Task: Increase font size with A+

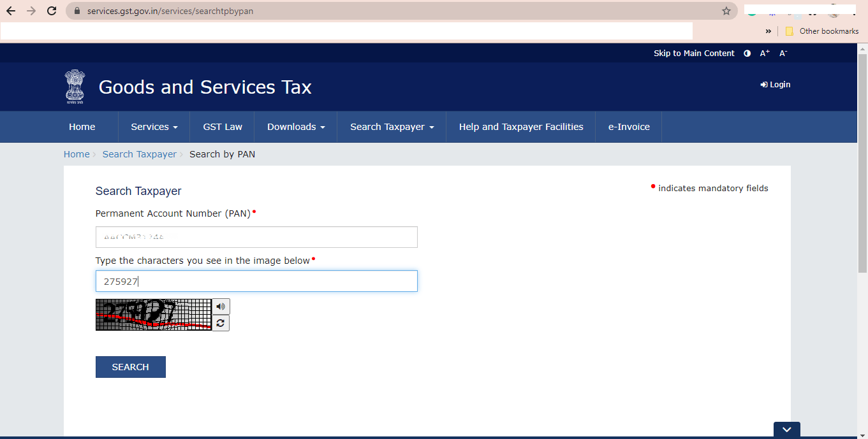Action: tap(764, 53)
